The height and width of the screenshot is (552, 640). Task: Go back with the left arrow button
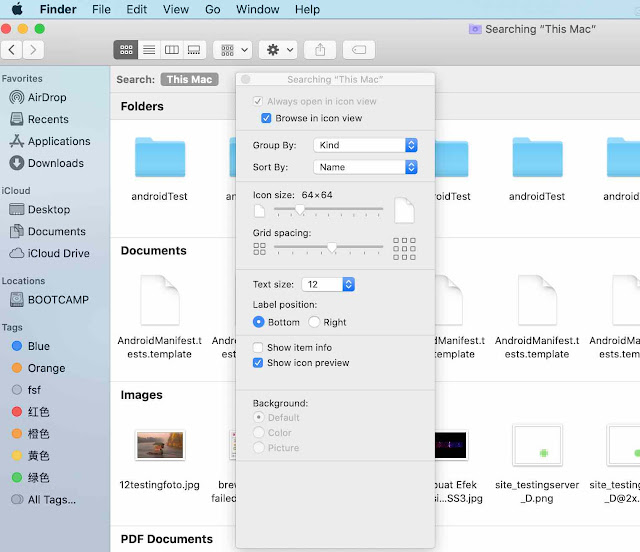click(x=11, y=50)
